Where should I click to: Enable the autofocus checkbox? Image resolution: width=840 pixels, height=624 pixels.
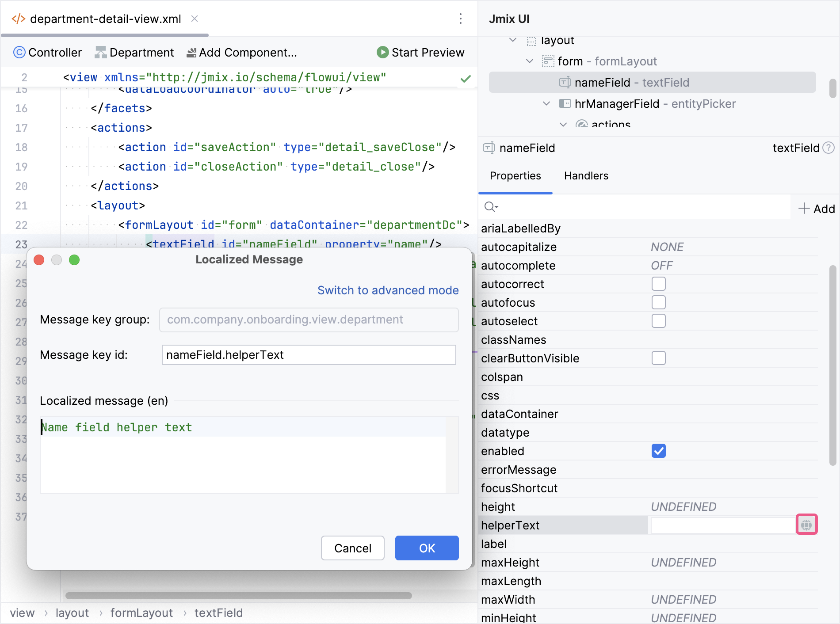tap(658, 302)
